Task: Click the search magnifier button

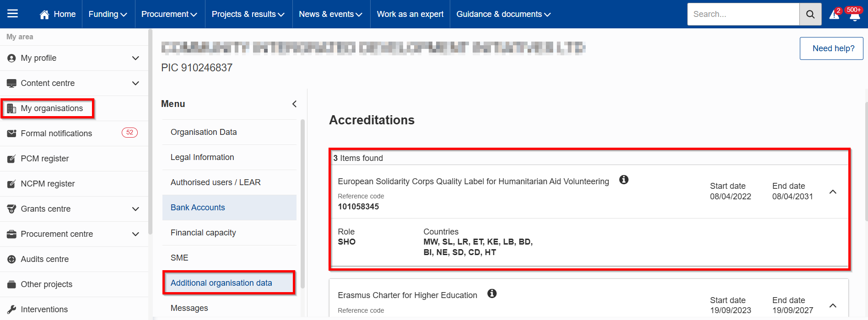Action: pos(810,14)
